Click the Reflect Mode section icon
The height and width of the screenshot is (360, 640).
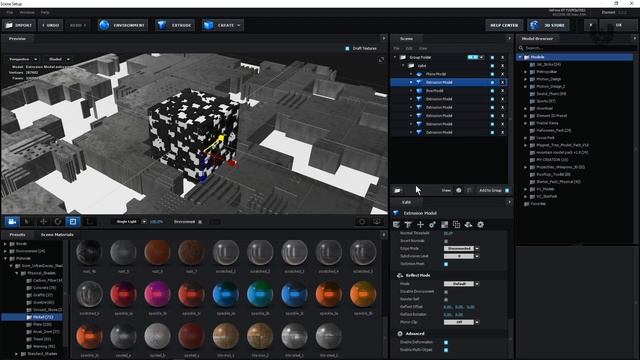pyautogui.click(x=400, y=275)
